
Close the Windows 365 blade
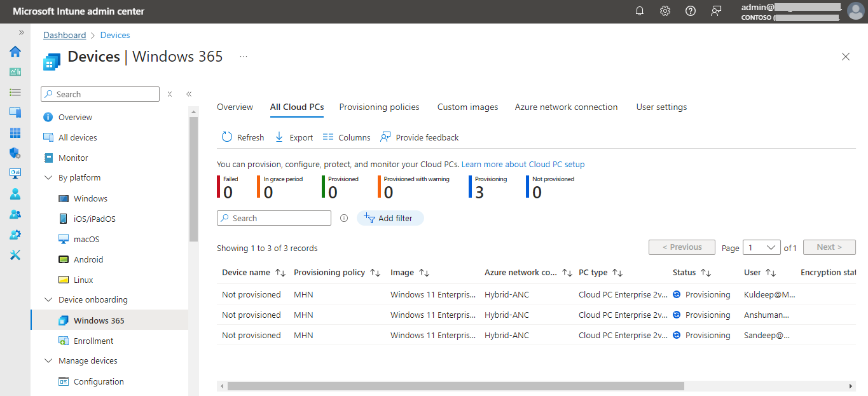click(x=846, y=57)
